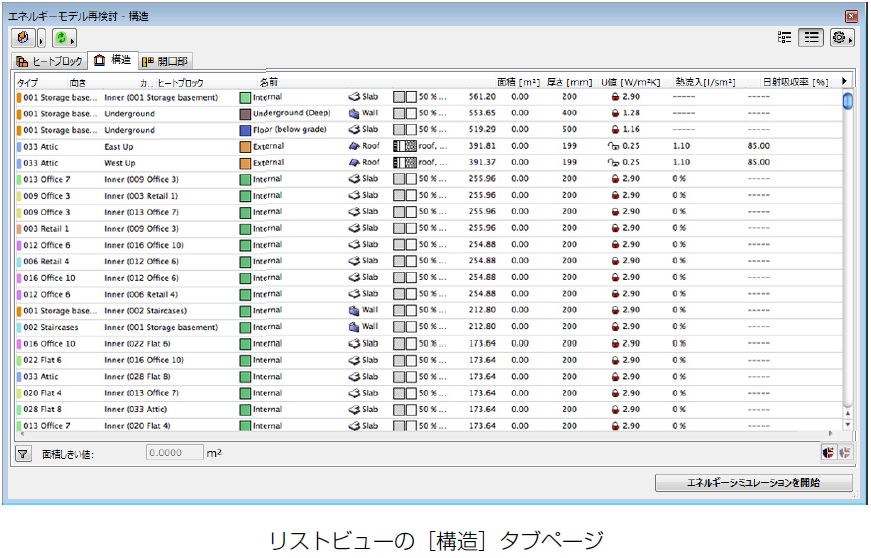
Task: Click the red-blue icon beside the threshold
Action: click(828, 453)
